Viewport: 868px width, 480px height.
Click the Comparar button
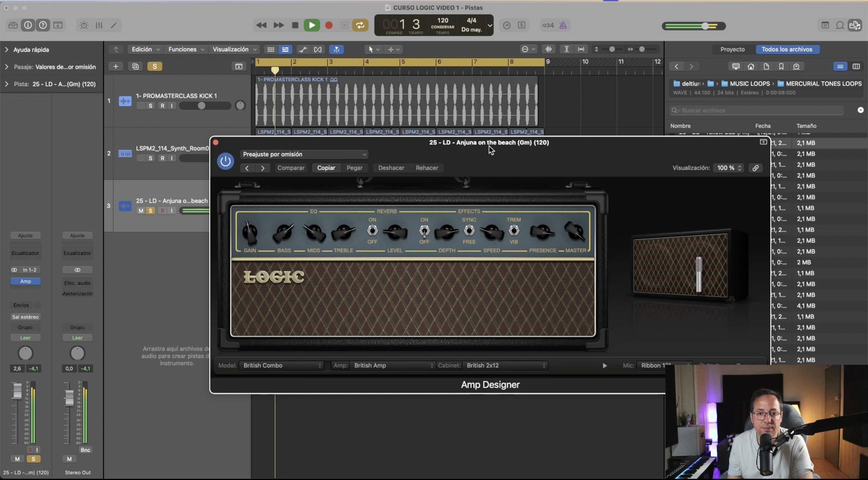[291, 168]
